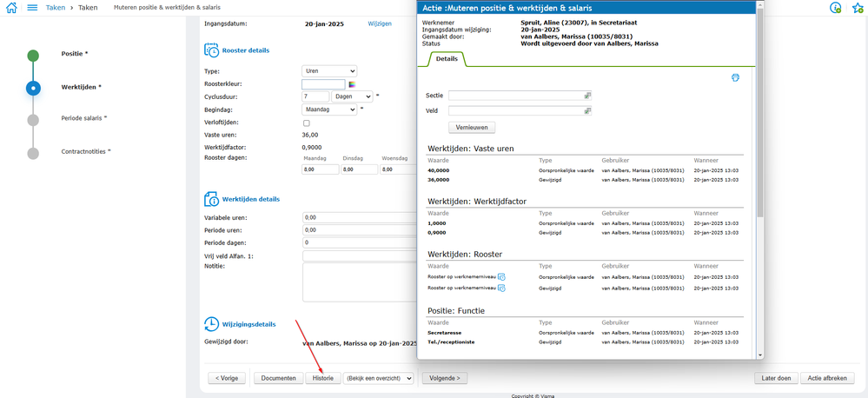Open the Sectie lookup icon
Image resolution: width=868 pixels, height=398 pixels.
[587, 95]
